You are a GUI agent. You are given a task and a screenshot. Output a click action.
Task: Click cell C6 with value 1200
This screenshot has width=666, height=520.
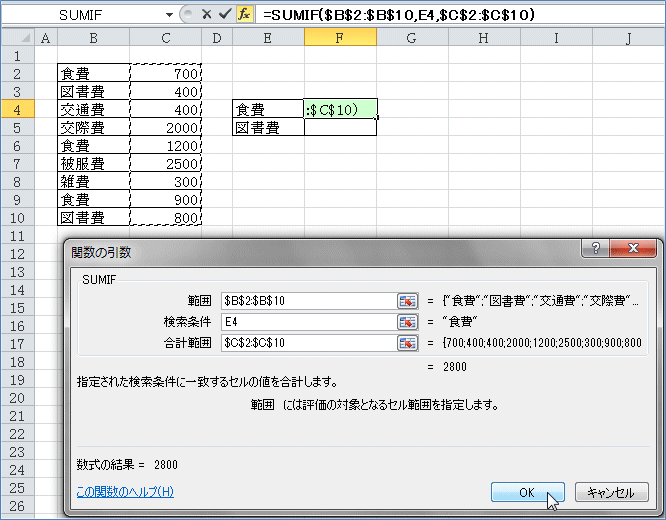click(x=166, y=145)
